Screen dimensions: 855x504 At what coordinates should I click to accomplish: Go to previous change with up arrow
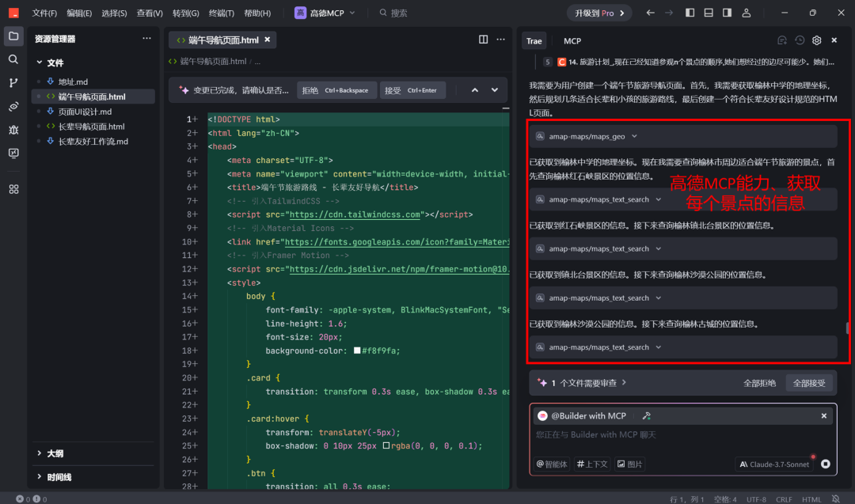pyautogui.click(x=475, y=90)
